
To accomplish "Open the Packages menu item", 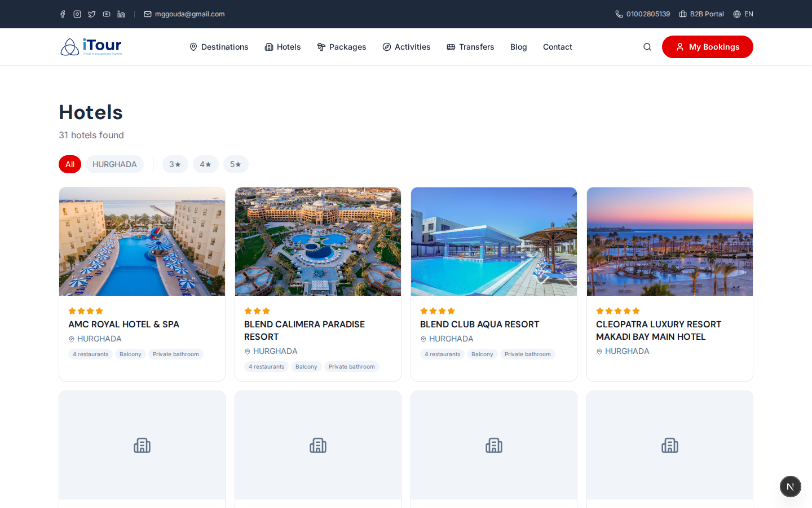I will 342,47.
